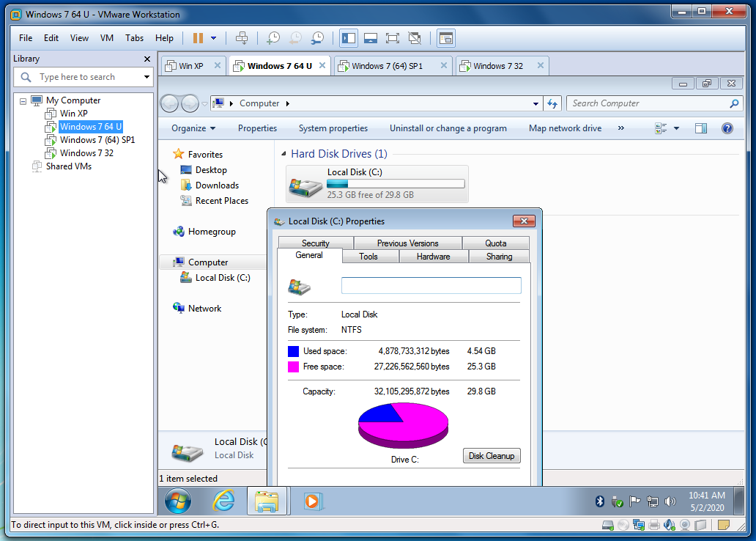Close the Windows 7 64 U tab
756x541 pixels.
tap(322, 65)
